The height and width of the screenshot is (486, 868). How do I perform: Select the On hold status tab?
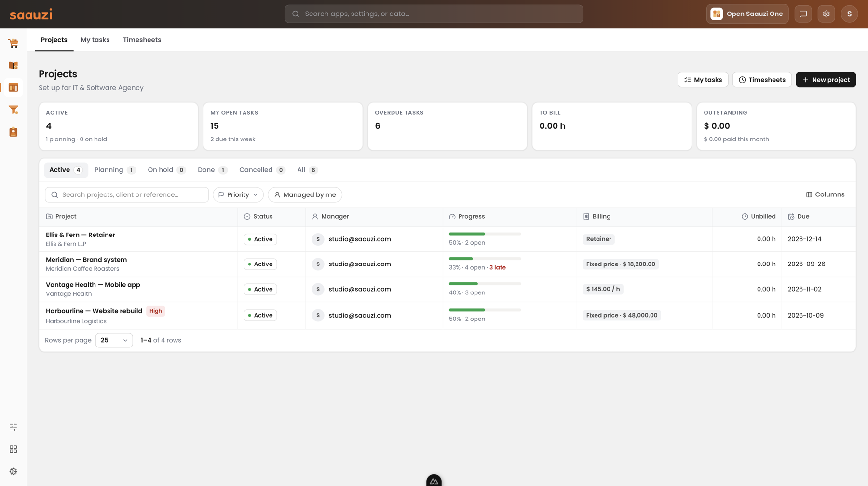pyautogui.click(x=166, y=170)
